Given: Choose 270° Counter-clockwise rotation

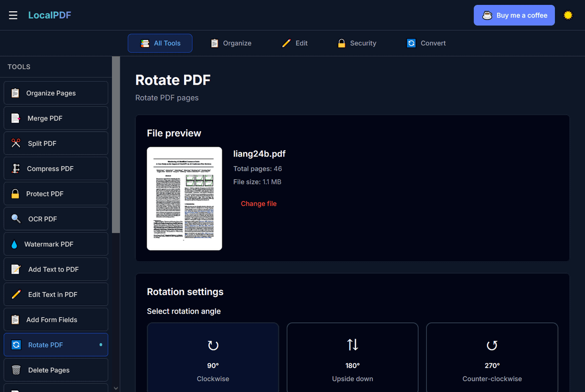Looking at the screenshot, I should click(492, 357).
